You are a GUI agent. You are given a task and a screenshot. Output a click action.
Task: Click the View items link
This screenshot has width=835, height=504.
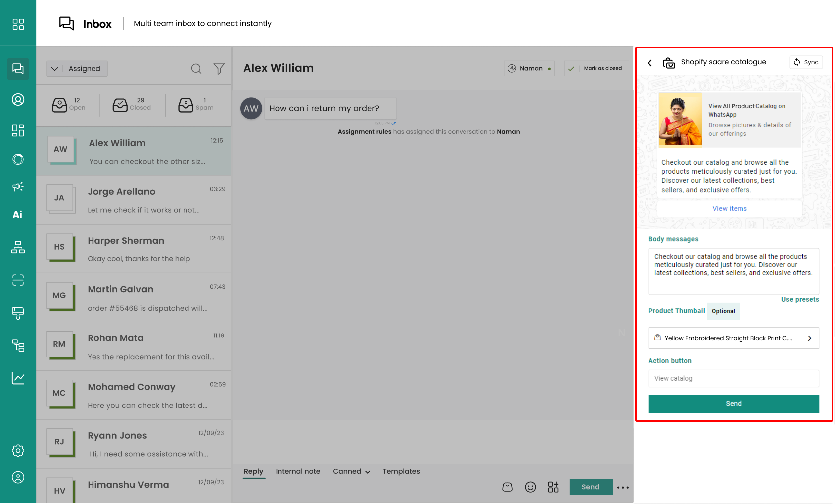coord(729,209)
